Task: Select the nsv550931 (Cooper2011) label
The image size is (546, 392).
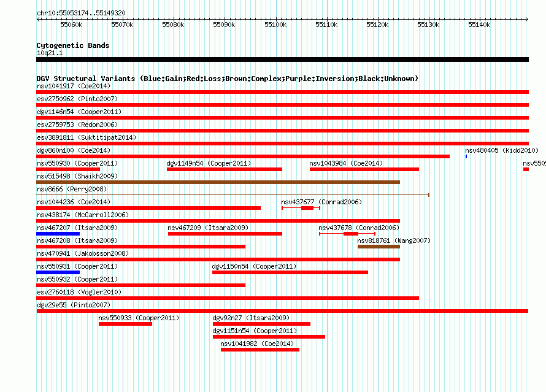Action: pos(77,266)
